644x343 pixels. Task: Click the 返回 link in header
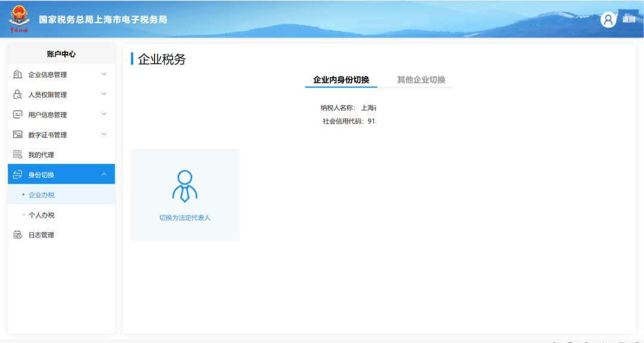629,19
